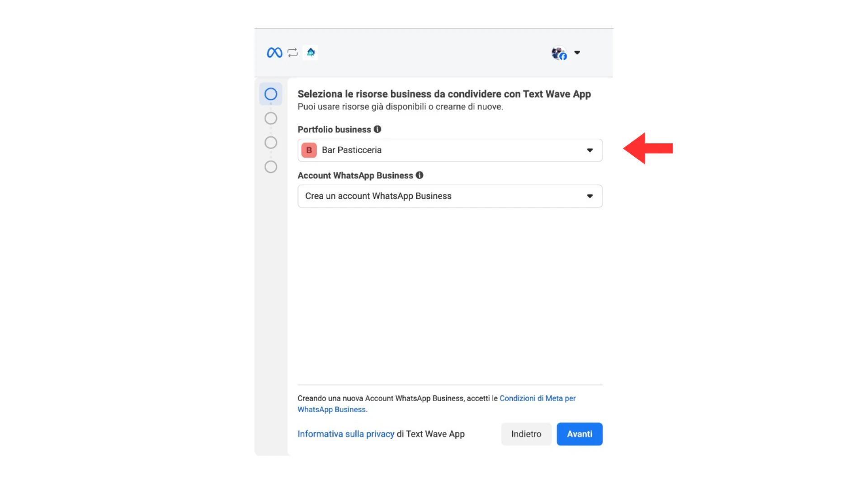Viewport: 868px width, 488px height.
Task: Expand Crea un account WhatsApp Business dropdown
Action: coord(449,196)
